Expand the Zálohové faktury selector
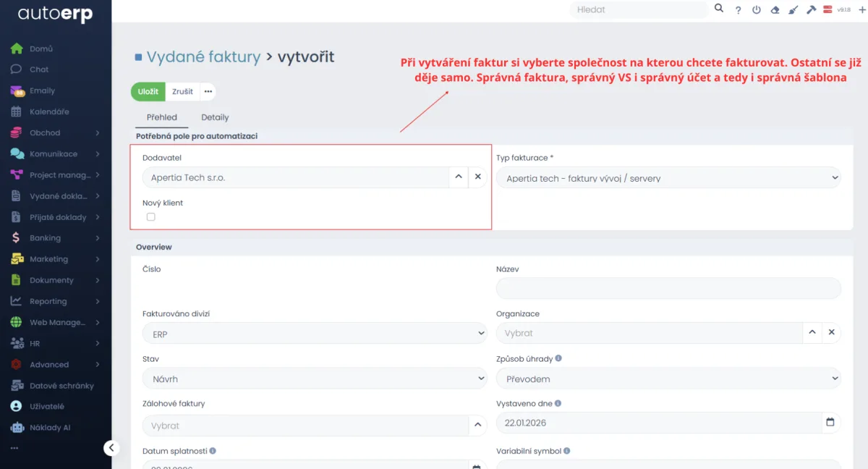Screen dimensions: 868x469 [477, 425]
